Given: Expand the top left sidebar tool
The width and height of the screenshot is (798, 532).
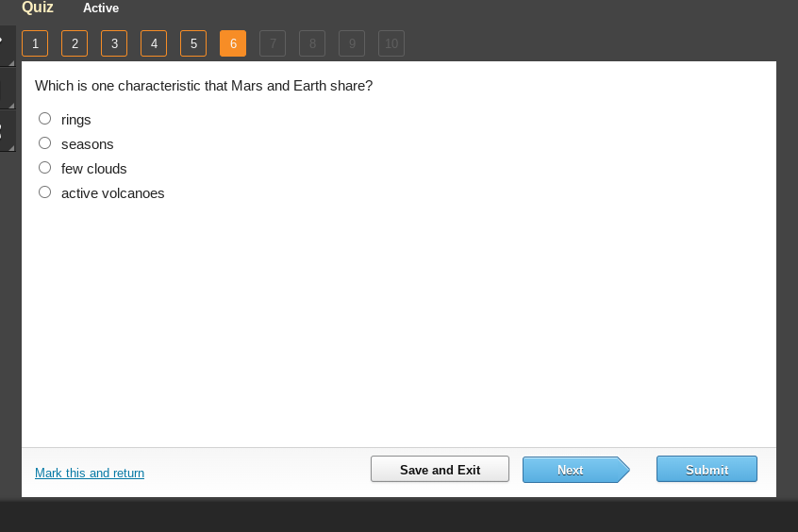Looking at the screenshot, I should [8, 46].
